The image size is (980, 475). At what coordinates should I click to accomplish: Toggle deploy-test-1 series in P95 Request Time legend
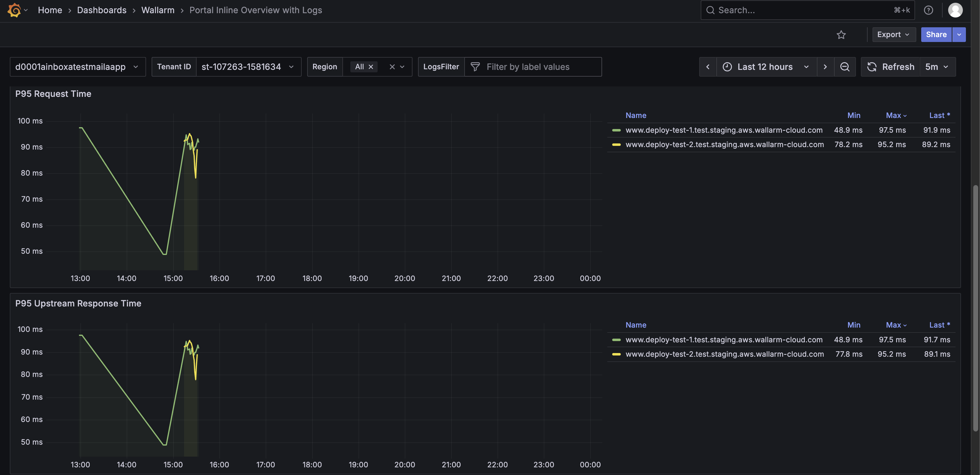724,130
